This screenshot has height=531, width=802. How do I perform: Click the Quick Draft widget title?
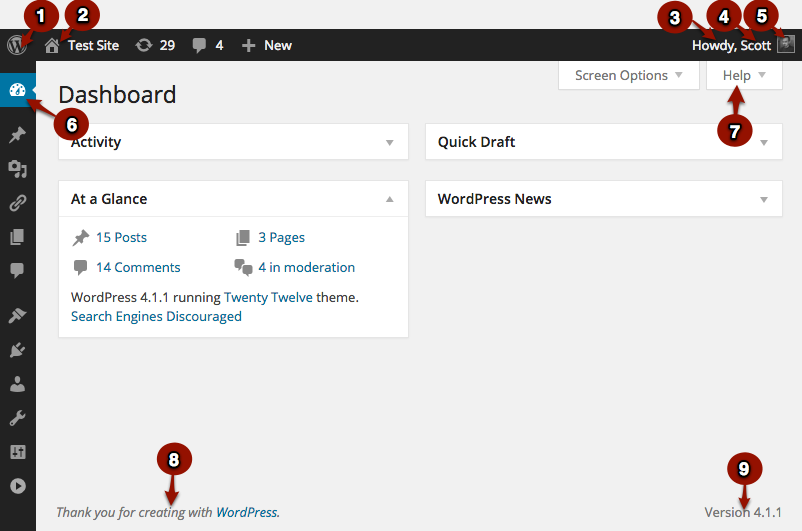click(x=476, y=142)
